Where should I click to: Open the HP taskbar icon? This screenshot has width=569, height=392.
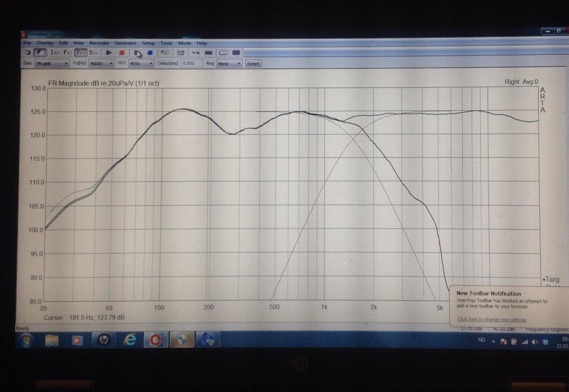click(x=103, y=340)
